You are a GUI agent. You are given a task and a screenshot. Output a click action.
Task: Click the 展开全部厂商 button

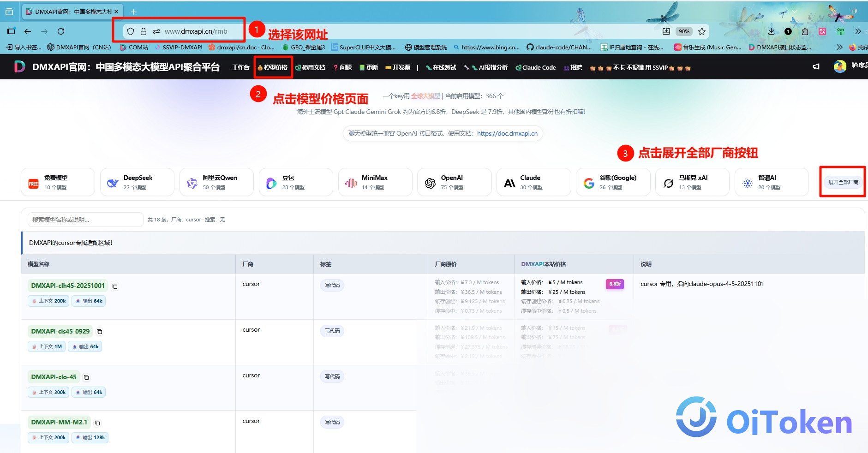pyautogui.click(x=843, y=182)
